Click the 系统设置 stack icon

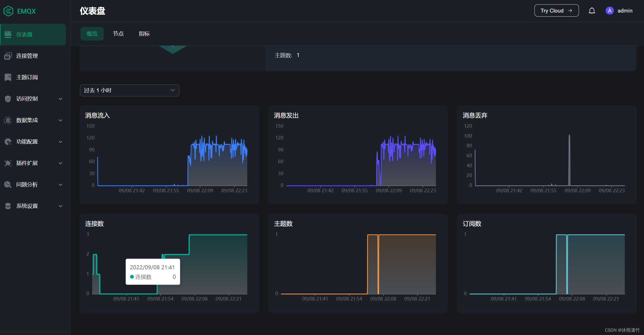coord(8,206)
